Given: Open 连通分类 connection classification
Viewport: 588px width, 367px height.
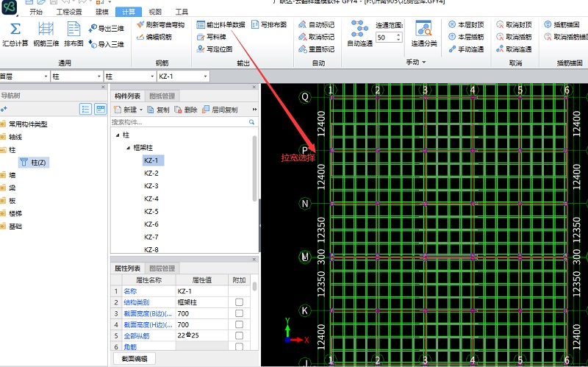Looking at the screenshot, I should [424, 34].
